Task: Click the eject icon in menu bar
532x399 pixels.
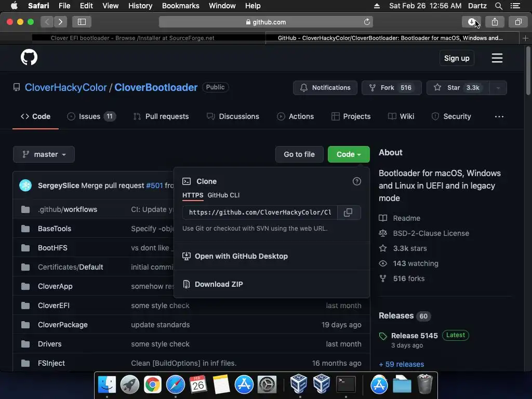Action: (x=377, y=6)
